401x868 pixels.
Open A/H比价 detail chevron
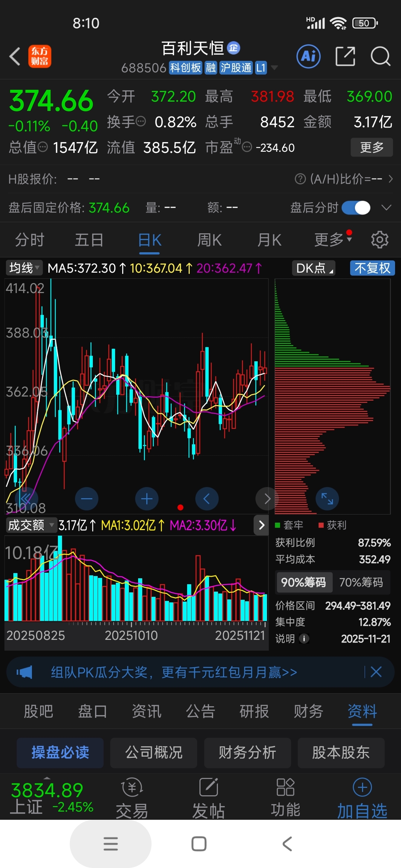tap(391, 179)
